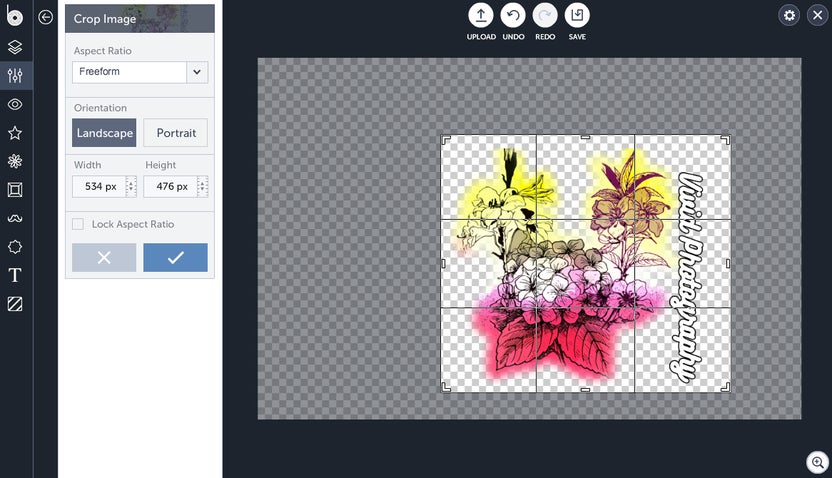This screenshot has width=832, height=478.
Task: Cancel the crop with X button
Action: (x=104, y=258)
